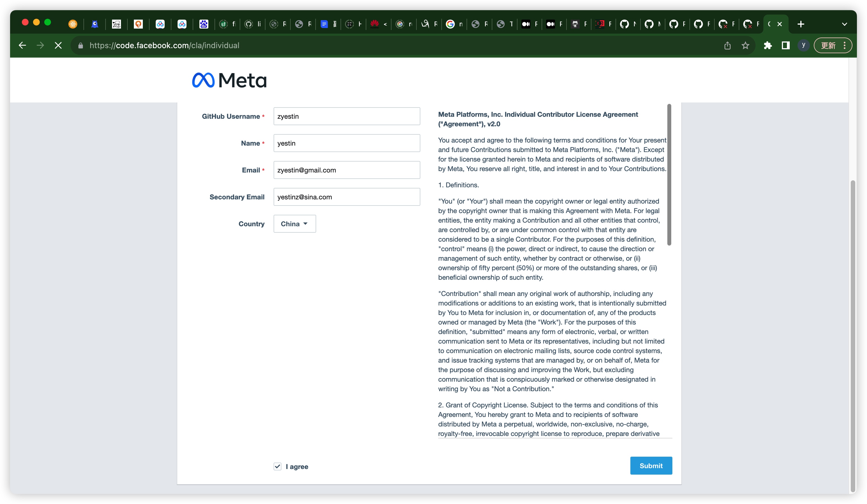The image size is (867, 504).
Task: Toggle the browser side panel icon
Action: (786, 45)
